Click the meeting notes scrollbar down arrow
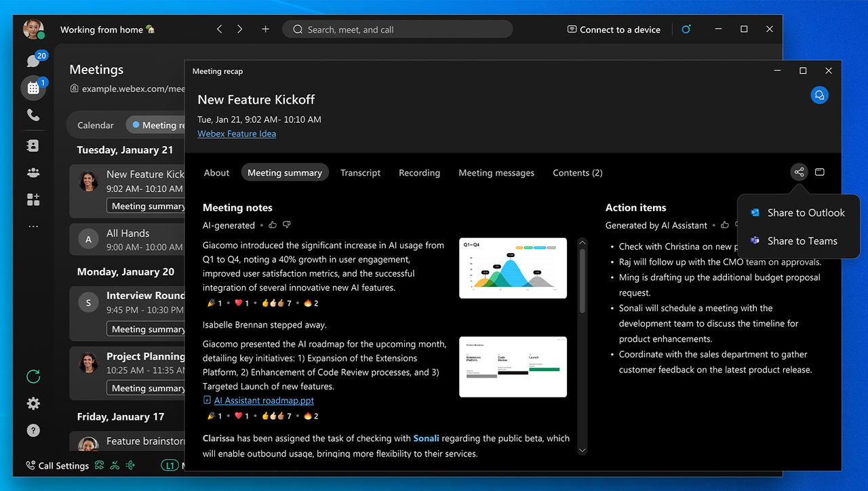Image resolution: width=868 pixels, height=491 pixels. 582,449
